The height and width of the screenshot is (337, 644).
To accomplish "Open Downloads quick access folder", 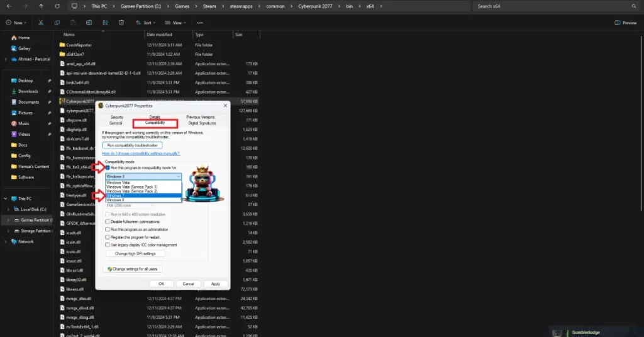I will pyautogui.click(x=28, y=92).
